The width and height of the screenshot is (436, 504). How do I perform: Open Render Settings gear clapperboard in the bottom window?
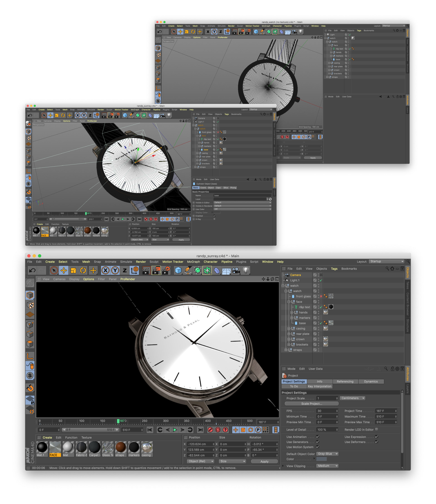click(x=166, y=270)
